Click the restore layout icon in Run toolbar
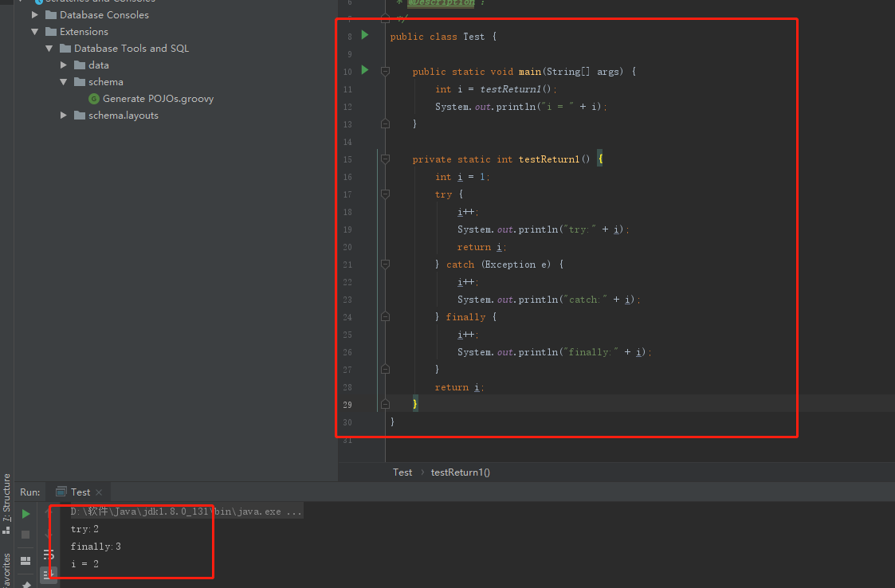The width and height of the screenshot is (895, 588). point(26,561)
